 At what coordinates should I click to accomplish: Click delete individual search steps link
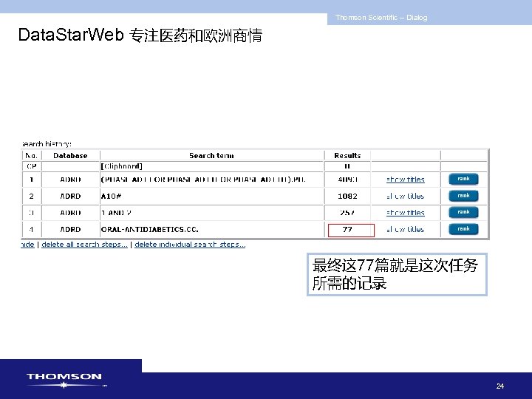click(x=190, y=245)
